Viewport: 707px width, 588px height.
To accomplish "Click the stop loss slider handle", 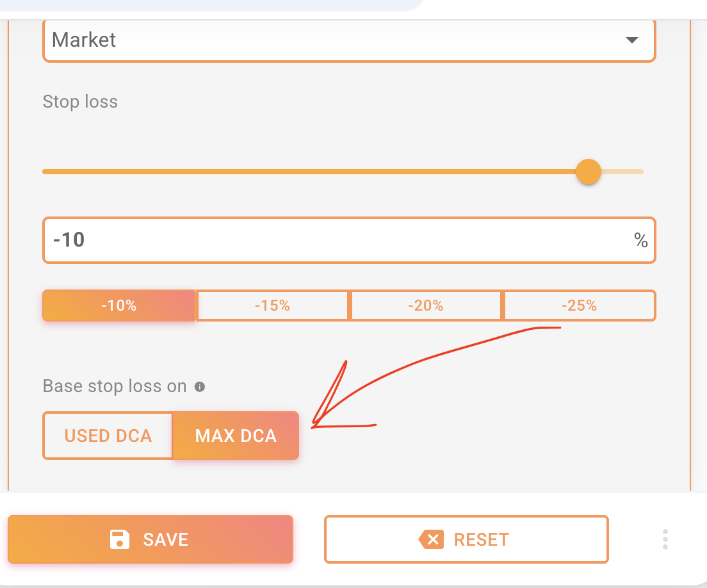I will [588, 172].
